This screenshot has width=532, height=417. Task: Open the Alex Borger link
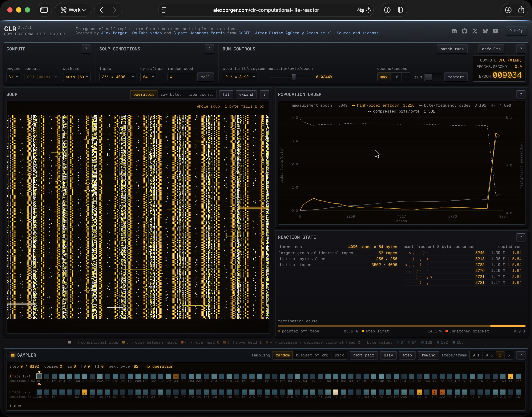(x=114, y=33)
